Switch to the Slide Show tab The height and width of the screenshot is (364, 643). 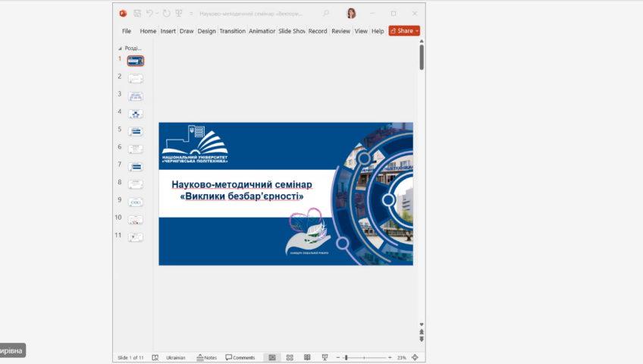pos(292,31)
